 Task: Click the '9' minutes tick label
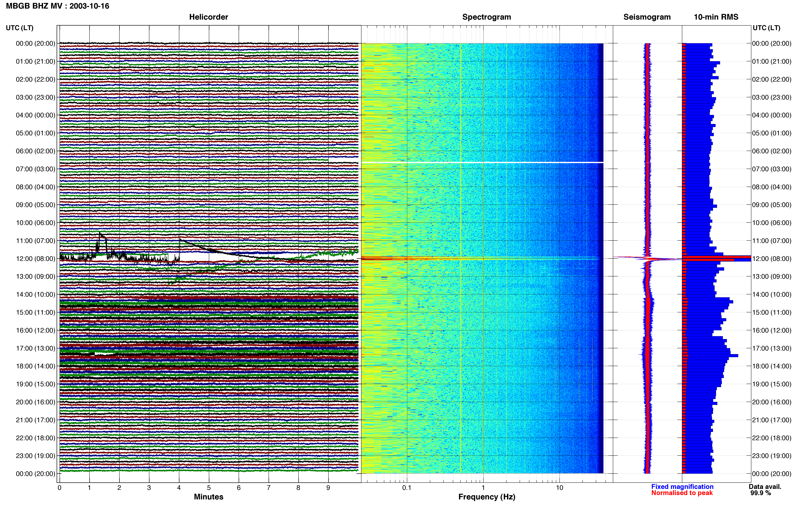(328, 488)
